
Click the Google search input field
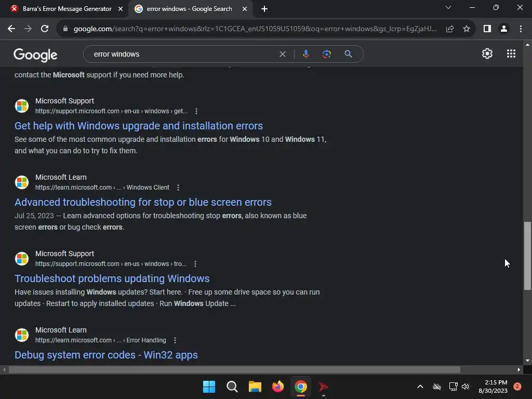tap(183, 54)
